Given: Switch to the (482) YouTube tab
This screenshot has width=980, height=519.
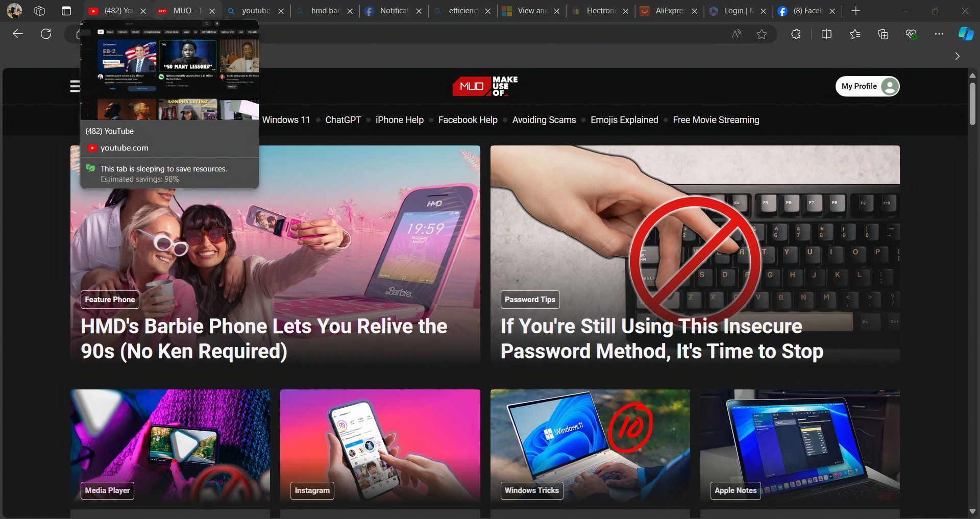Looking at the screenshot, I should click(x=118, y=11).
